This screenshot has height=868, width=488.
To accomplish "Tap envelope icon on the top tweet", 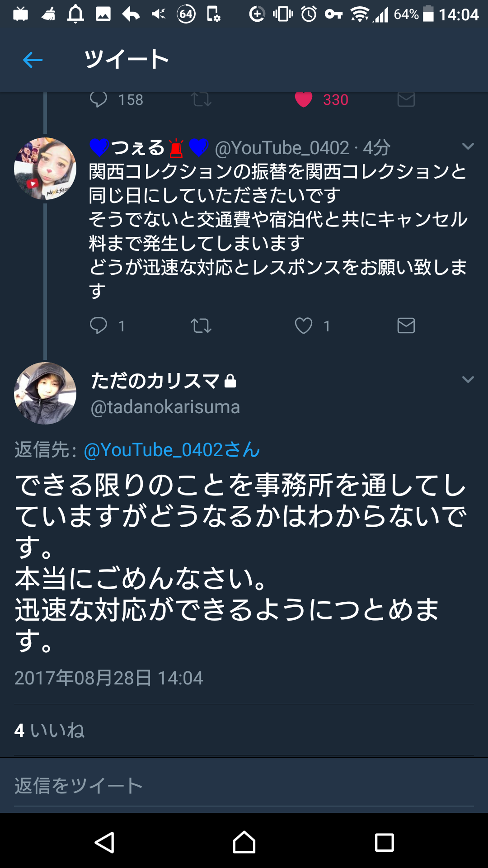I will [406, 100].
